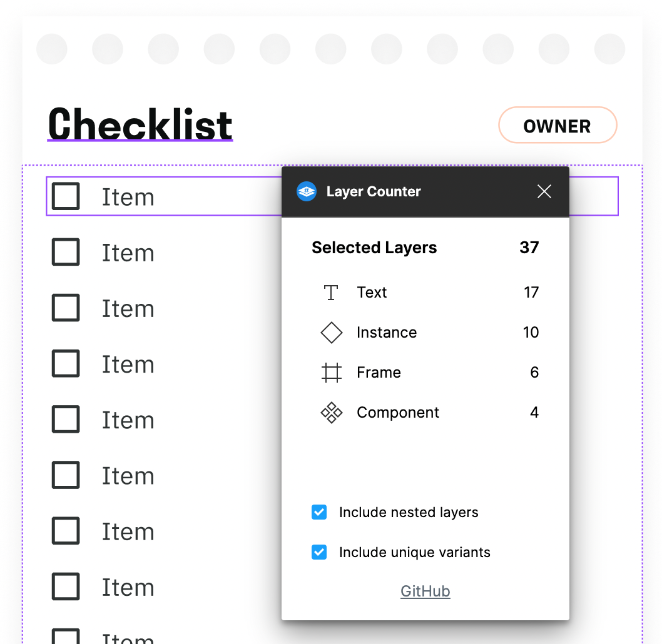The width and height of the screenshot is (662, 644).
Task: Open the GitHub link
Action: tap(425, 591)
